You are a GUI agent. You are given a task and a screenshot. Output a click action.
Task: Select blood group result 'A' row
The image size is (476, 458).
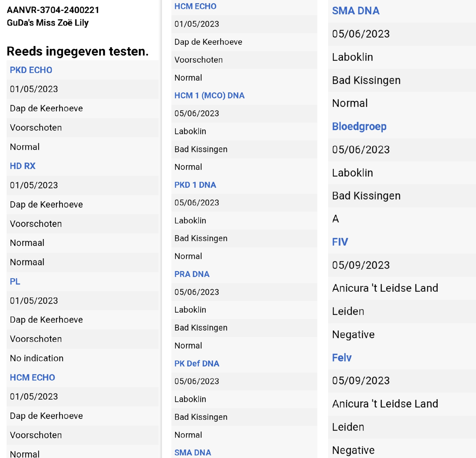click(335, 219)
